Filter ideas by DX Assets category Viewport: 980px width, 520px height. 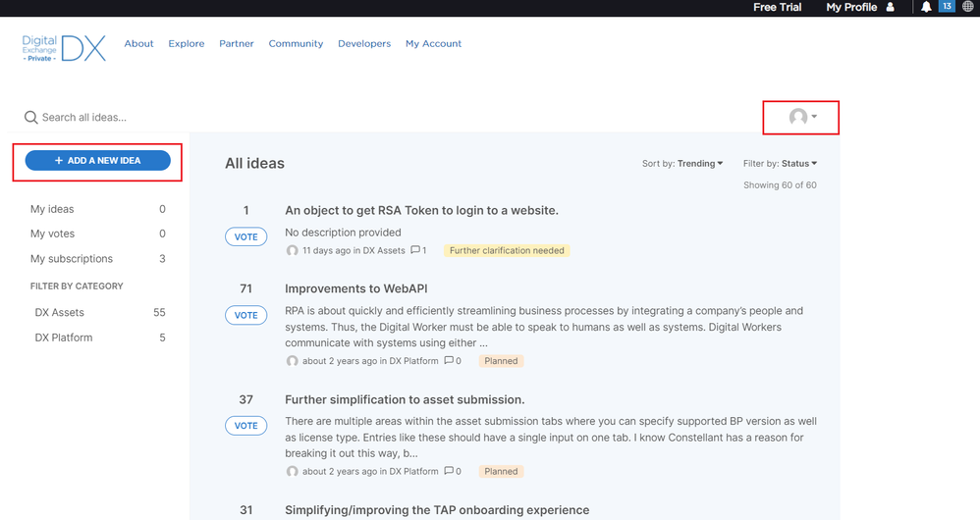point(60,312)
